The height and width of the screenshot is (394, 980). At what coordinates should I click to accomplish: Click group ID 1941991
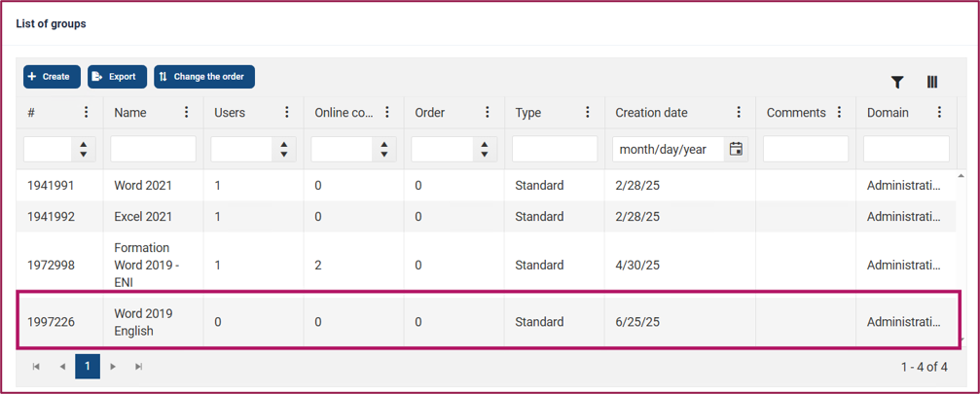click(x=52, y=186)
